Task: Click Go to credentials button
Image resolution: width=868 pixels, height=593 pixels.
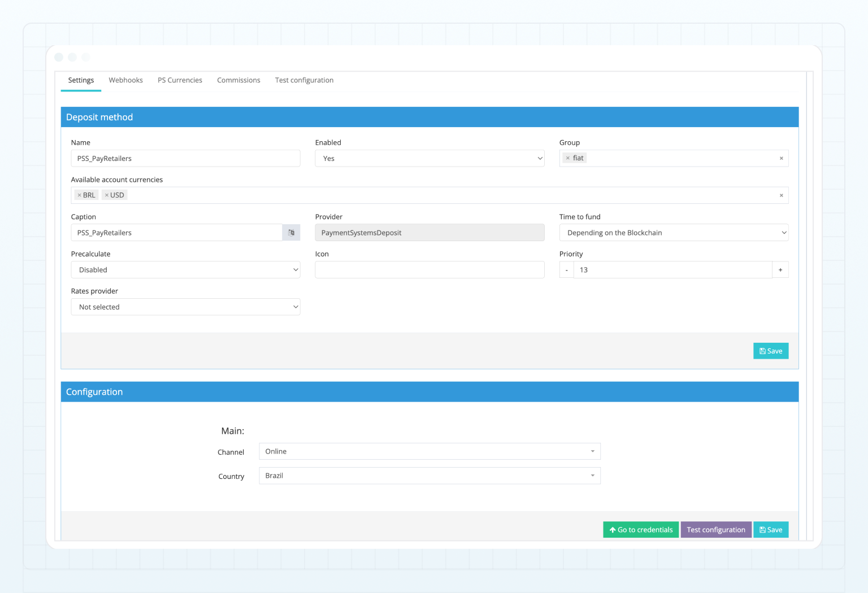Action: pyautogui.click(x=641, y=530)
